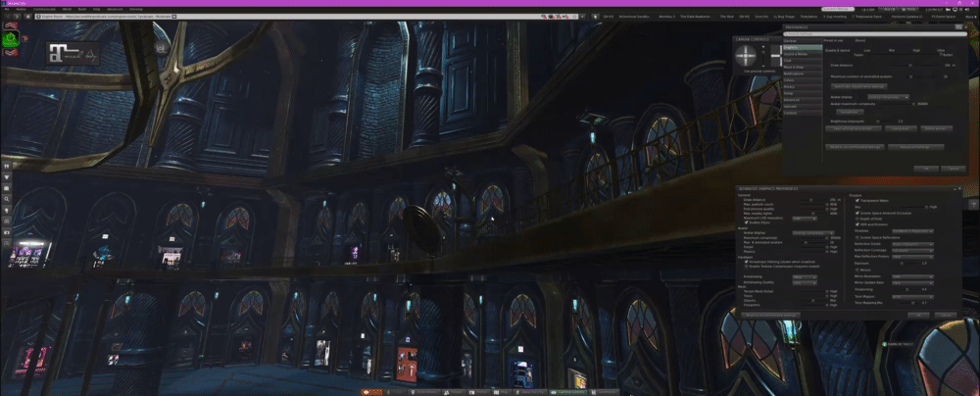980x396 pixels.
Task: Open Maximum LOD resolution dropdown
Action: pyautogui.click(x=805, y=219)
